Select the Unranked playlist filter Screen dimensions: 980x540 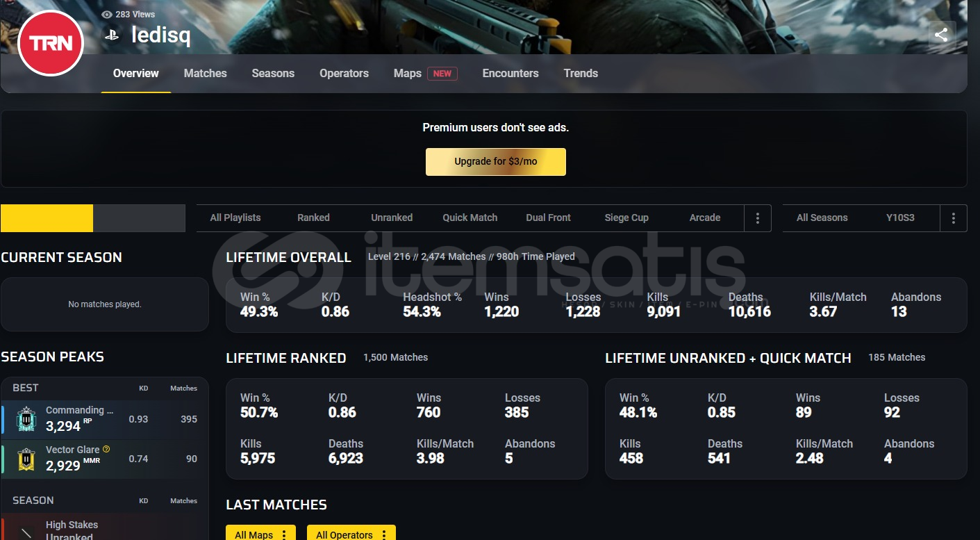click(392, 218)
